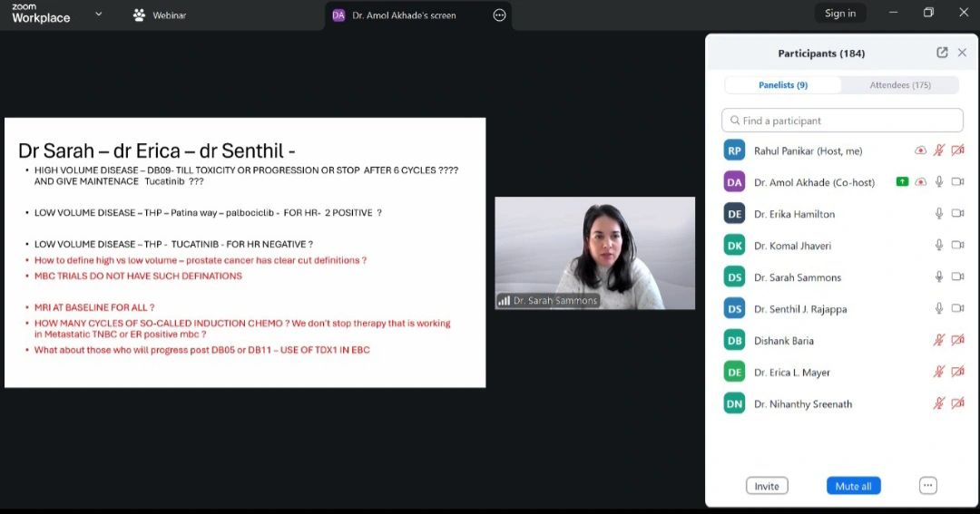980x514 pixels.
Task: Toggle Dr. Senthil J. Rajappa's microphone
Action: point(939,309)
